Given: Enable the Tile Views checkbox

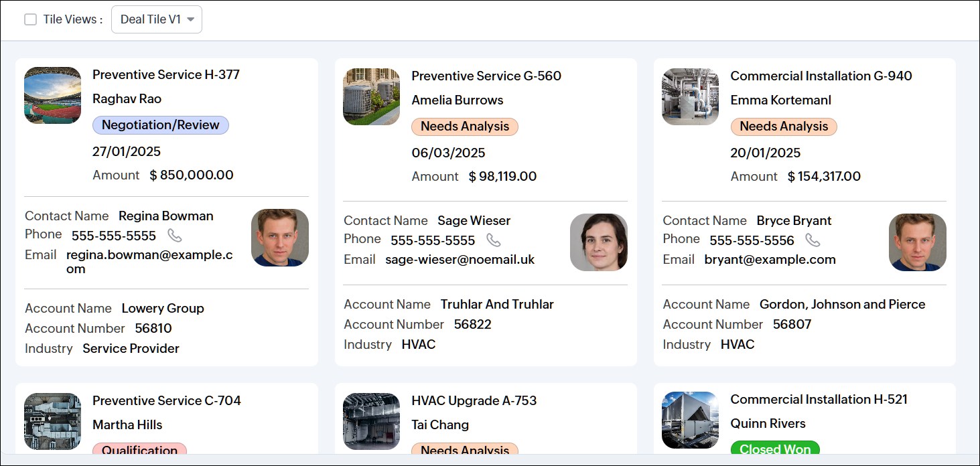Looking at the screenshot, I should pyautogui.click(x=30, y=19).
